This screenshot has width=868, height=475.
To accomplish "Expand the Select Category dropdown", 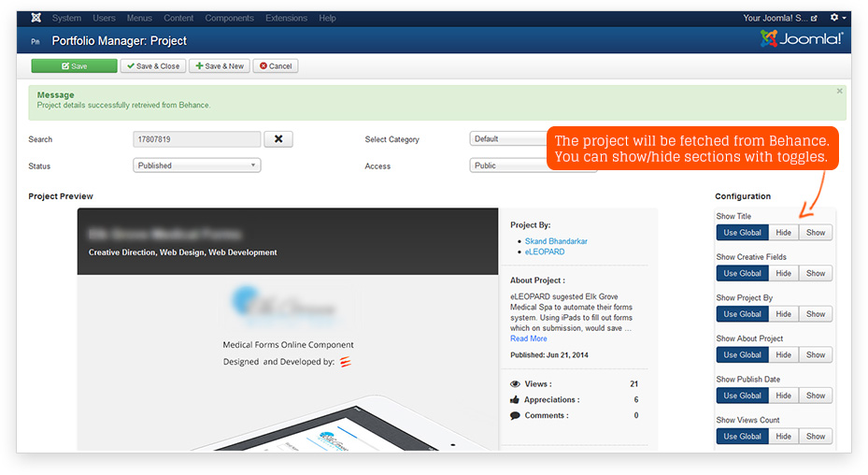I will (509, 139).
